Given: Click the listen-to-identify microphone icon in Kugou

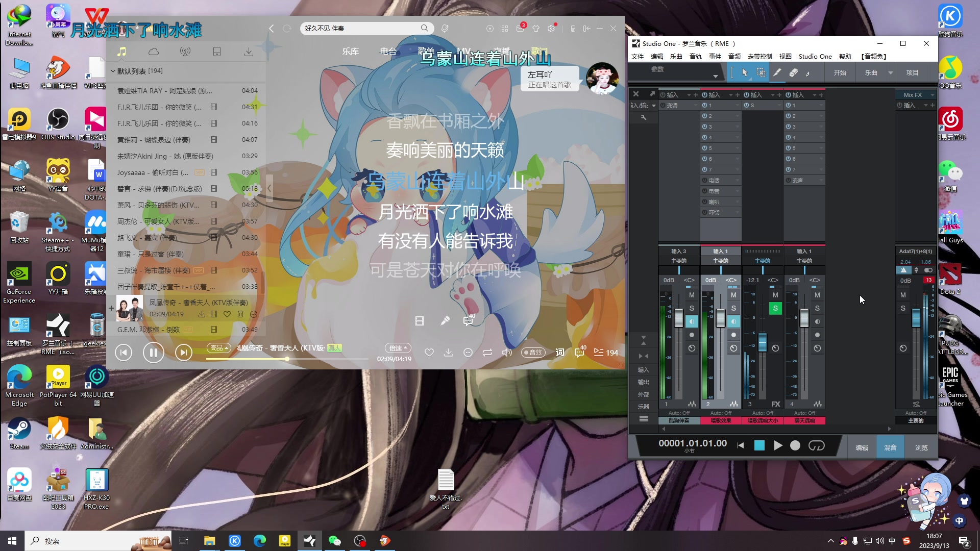Looking at the screenshot, I should point(445,29).
